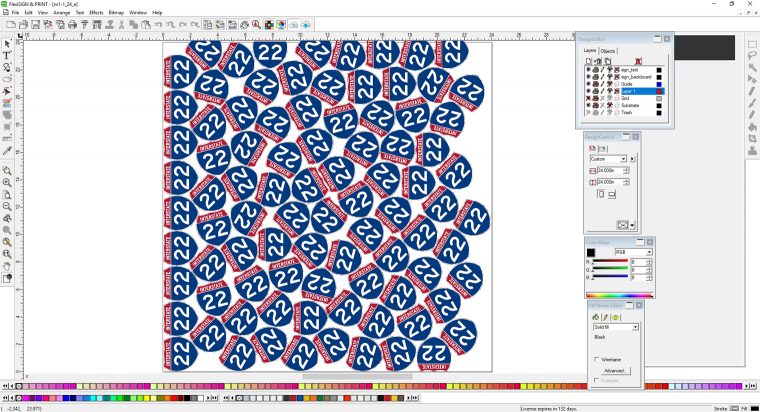The width and height of the screenshot is (760, 412).
Task: Open the dropdown arrow at DesignCentral bottom
Action: pos(632,225)
